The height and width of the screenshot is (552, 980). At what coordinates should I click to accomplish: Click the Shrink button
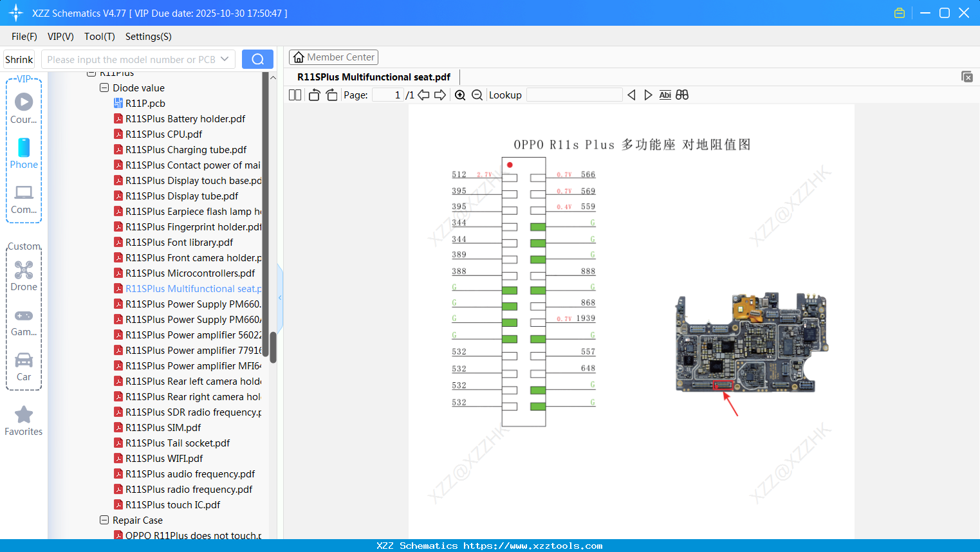(19, 59)
